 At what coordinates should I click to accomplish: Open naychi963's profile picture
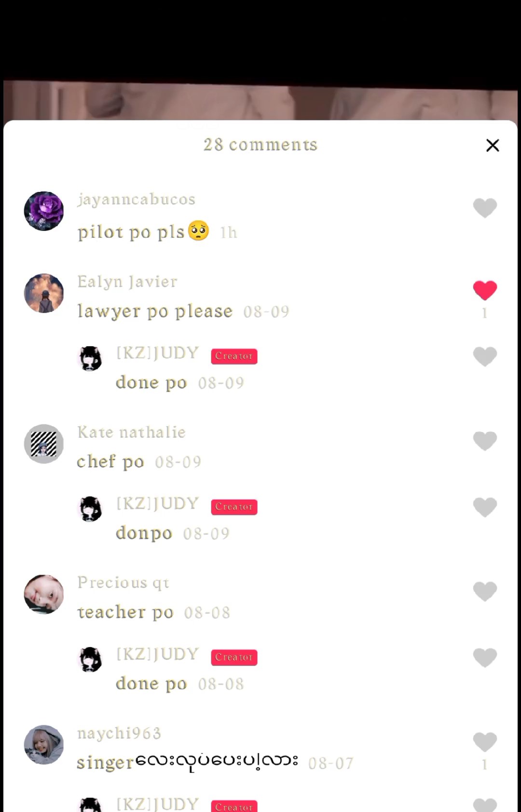coord(44,744)
